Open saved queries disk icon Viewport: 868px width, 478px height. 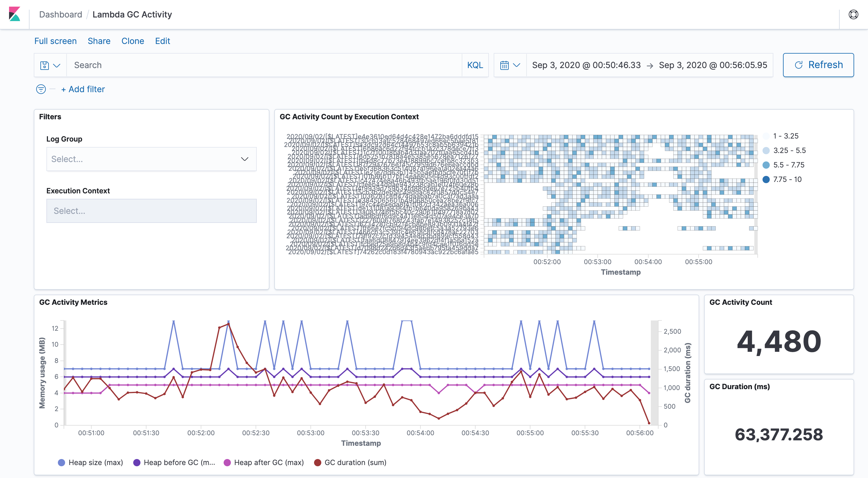tap(45, 65)
